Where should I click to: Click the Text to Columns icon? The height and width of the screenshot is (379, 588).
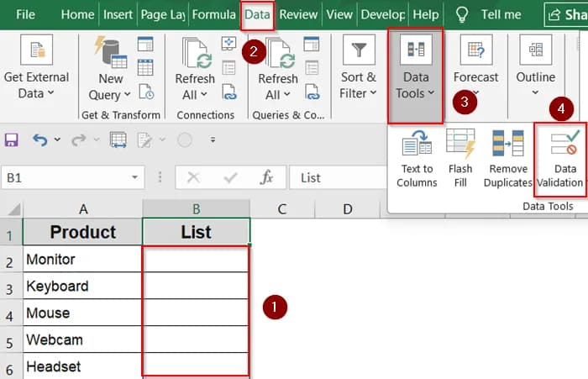pos(417,143)
